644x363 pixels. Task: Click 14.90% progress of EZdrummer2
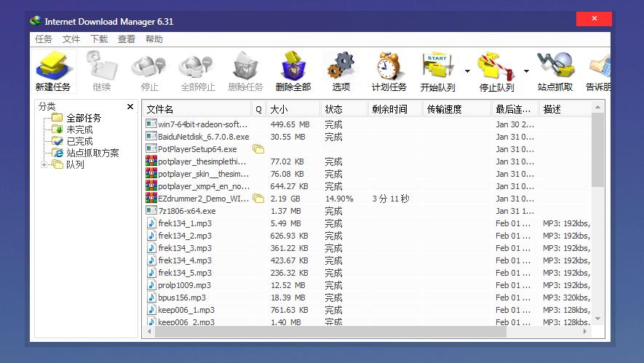tap(339, 199)
